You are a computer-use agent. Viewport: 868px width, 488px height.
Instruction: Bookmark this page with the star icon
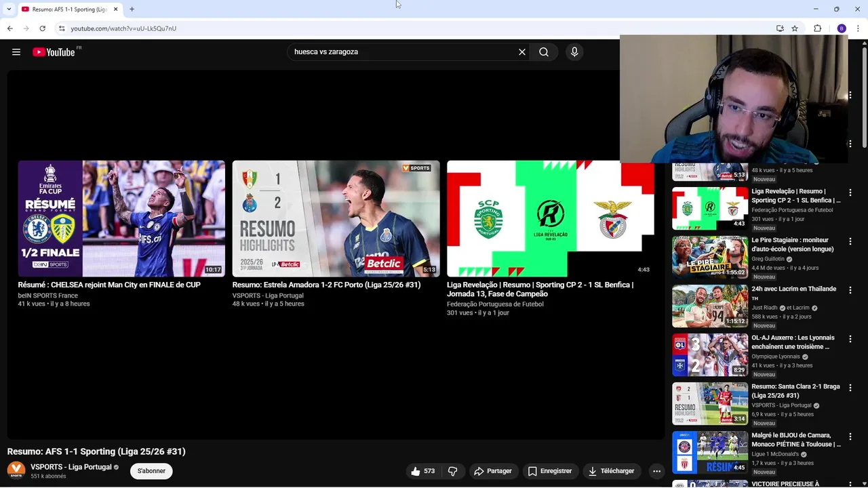tap(795, 28)
